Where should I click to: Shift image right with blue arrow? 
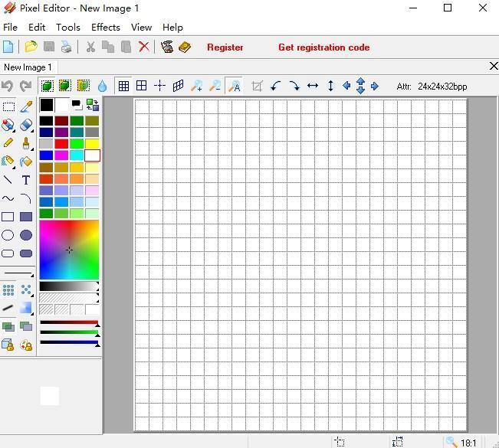[x=375, y=86]
